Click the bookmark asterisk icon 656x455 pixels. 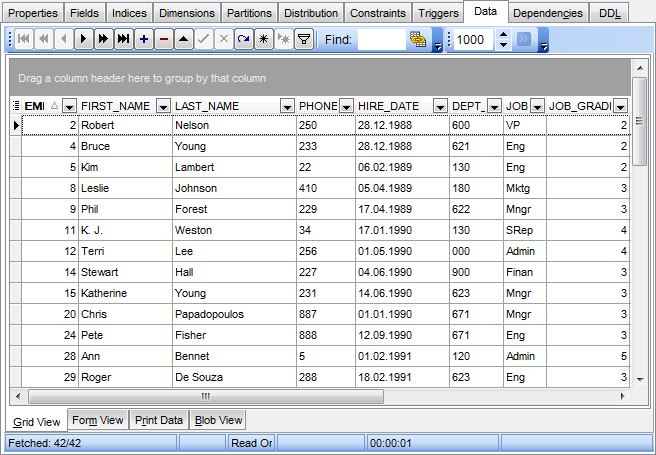[264, 40]
